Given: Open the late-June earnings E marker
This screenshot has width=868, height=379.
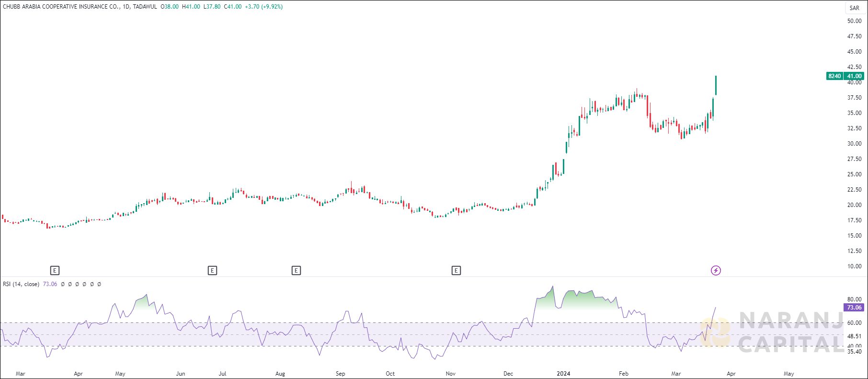Looking at the screenshot, I should 212,271.
